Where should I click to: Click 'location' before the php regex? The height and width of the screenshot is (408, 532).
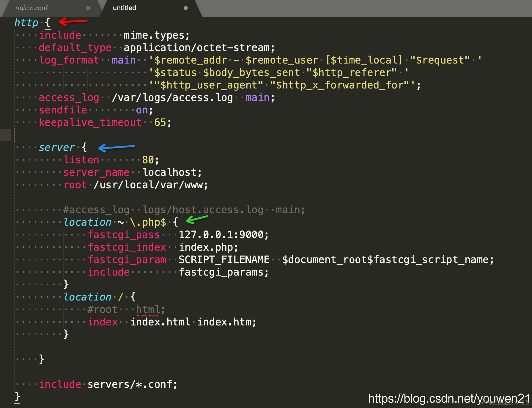coord(87,222)
